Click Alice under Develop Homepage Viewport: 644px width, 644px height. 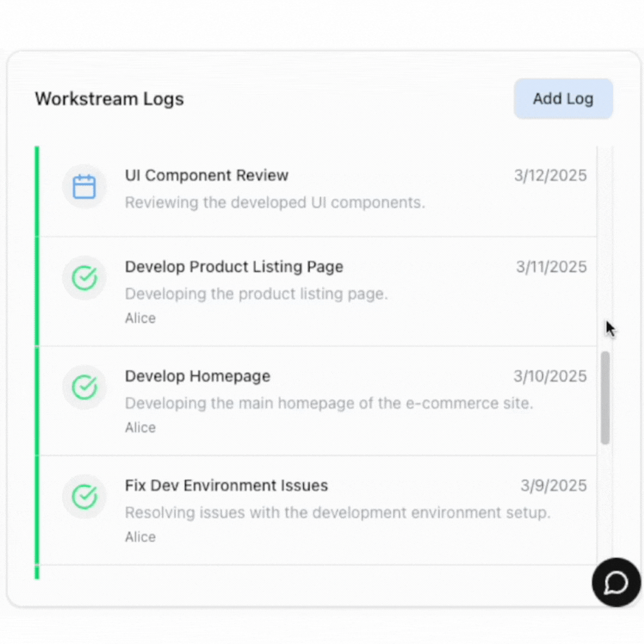(140, 427)
